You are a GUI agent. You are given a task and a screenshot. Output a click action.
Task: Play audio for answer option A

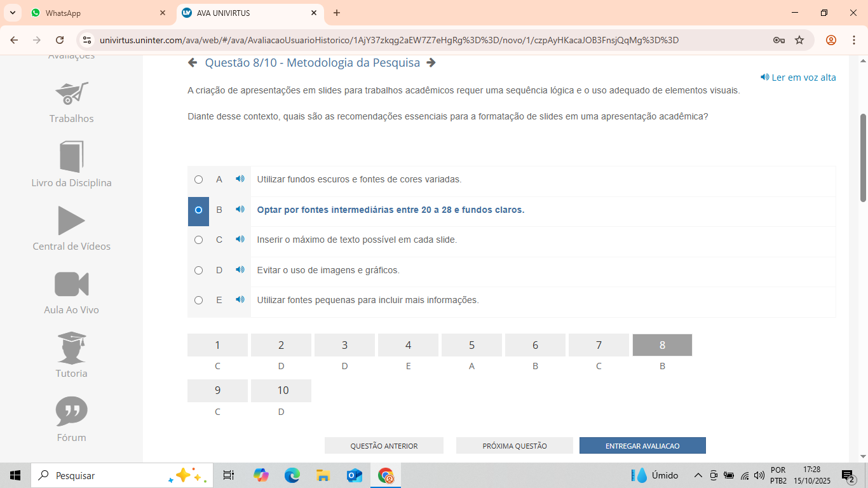point(240,179)
